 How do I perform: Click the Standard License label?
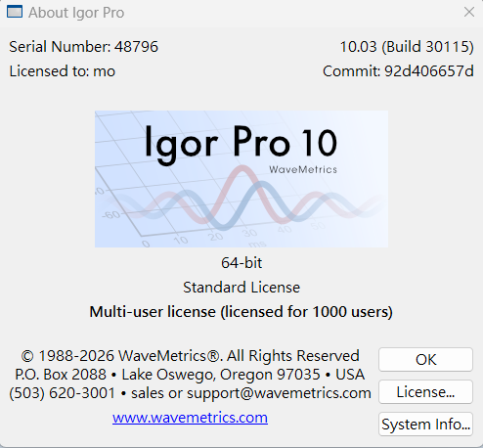click(x=241, y=288)
